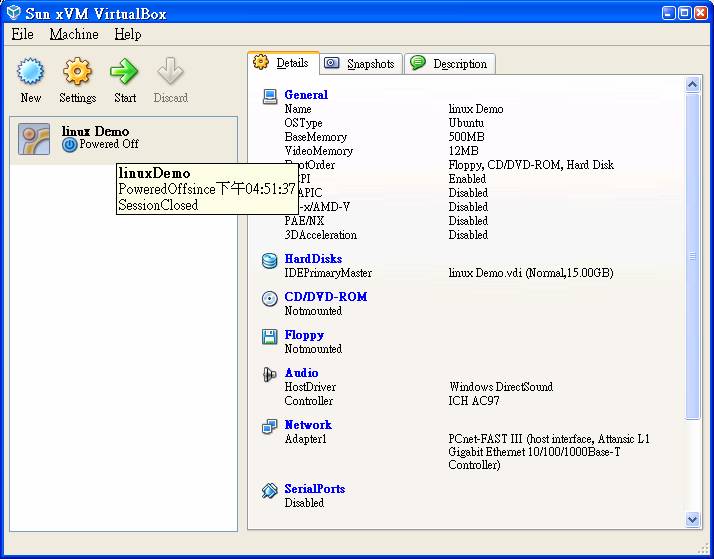Click the '12MB' video memory value
This screenshot has height=559, width=714.
click(463, 151)
